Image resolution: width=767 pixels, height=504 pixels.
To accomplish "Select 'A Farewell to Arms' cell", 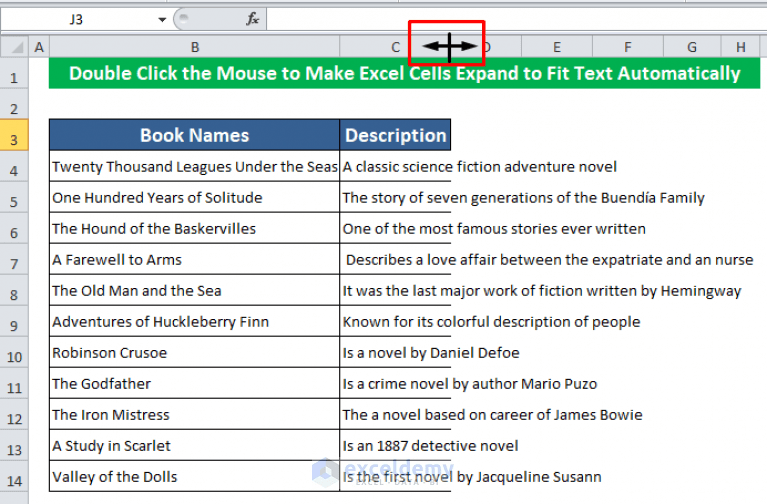I will click(x=195, y=259).
